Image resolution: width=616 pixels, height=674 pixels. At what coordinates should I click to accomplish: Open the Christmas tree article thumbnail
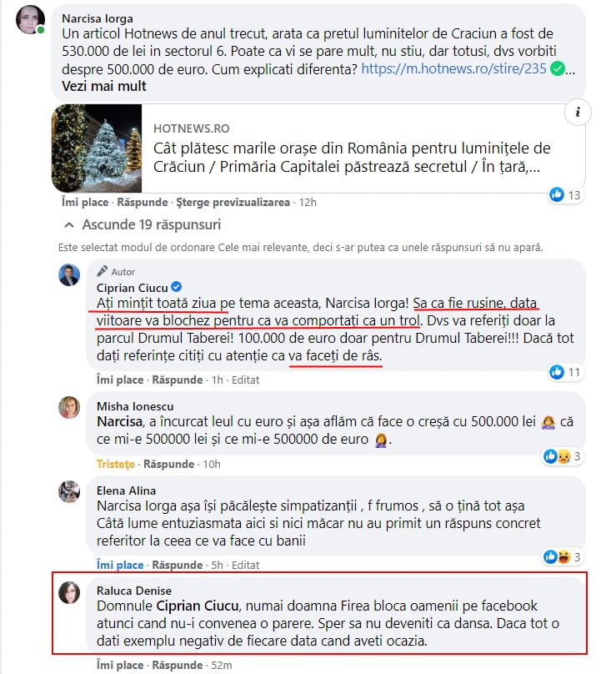pos(97,148)
